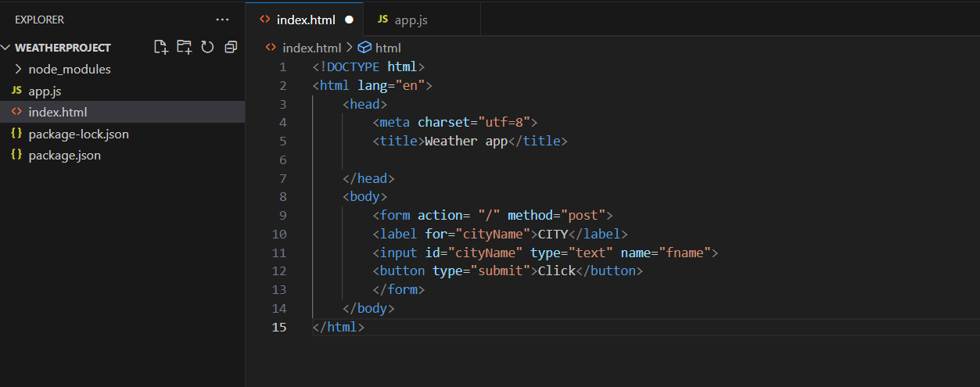Image resolution: width=980 pixels, height=387 pixels.
Task: Click the HTML icon on the index.html tab
Action: pos(264,20)
